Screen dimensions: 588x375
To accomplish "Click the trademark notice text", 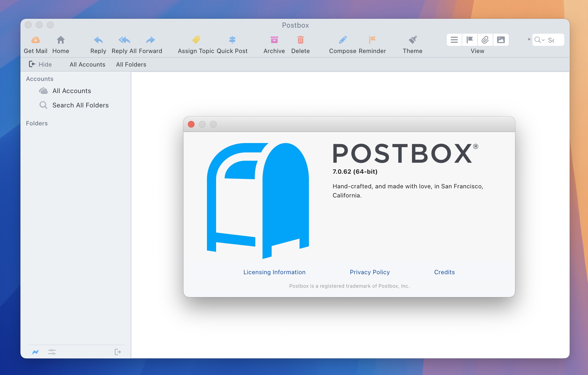I will click(349, 286).
